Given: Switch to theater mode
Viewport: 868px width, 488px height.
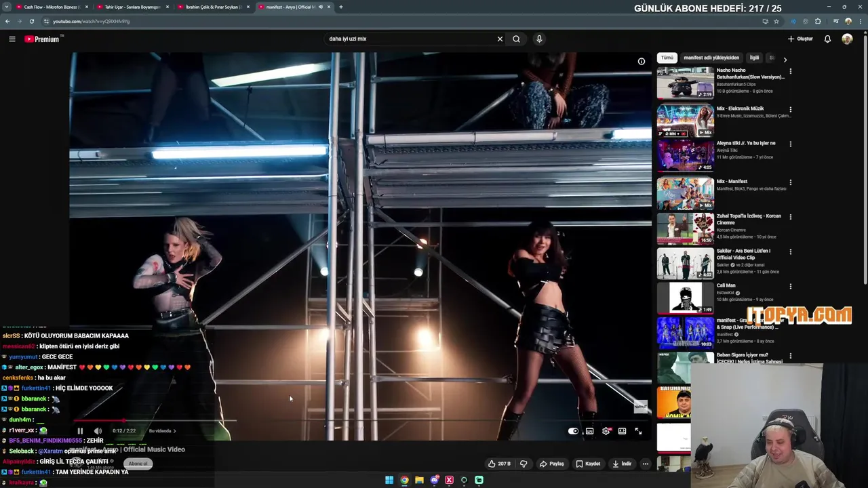Looking at the screenshot, I should (x=622, y=431).
